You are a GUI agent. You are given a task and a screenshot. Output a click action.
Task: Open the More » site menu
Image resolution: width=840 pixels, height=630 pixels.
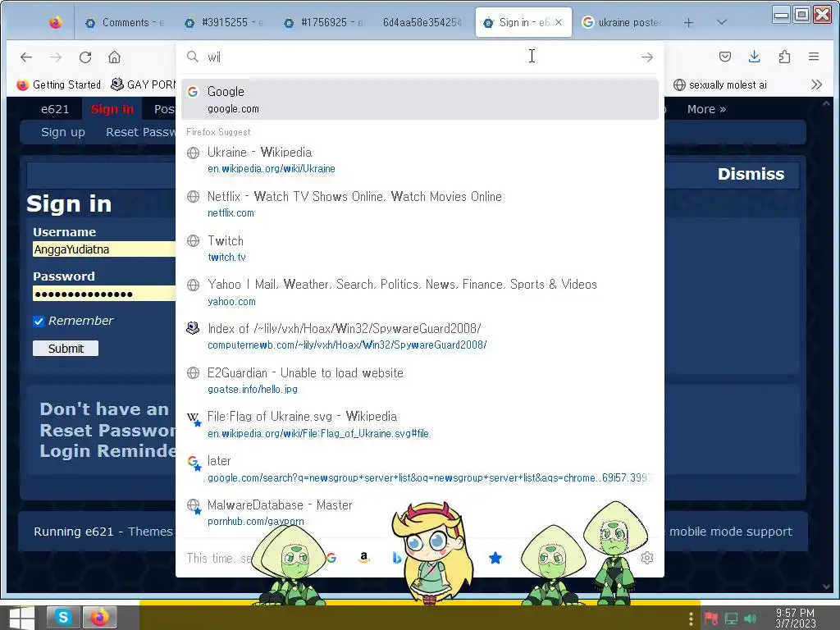(706, 109)
